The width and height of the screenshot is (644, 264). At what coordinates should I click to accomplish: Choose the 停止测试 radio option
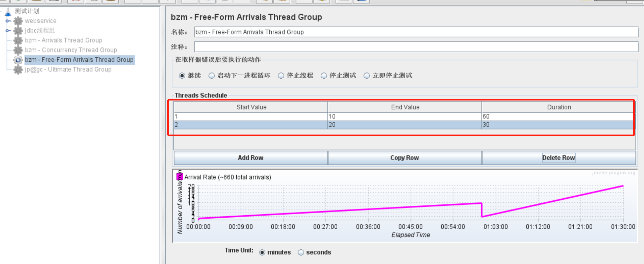pyautogui.click(x=324, y=76)
